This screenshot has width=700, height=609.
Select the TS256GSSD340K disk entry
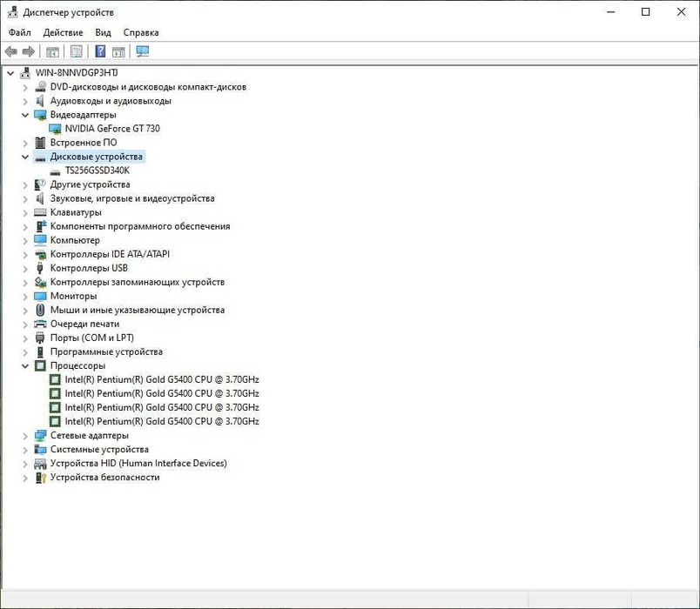pos(98,171)
